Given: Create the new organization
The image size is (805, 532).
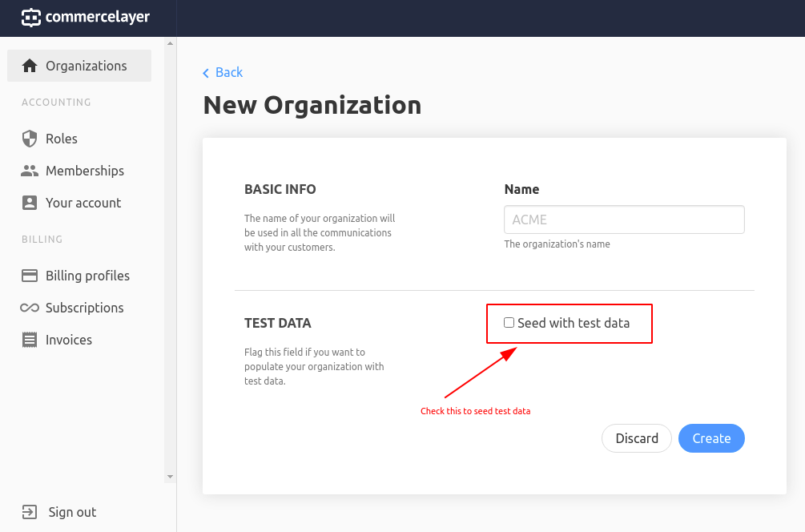Looking at the screenshot, I should [x=711, y=438].
